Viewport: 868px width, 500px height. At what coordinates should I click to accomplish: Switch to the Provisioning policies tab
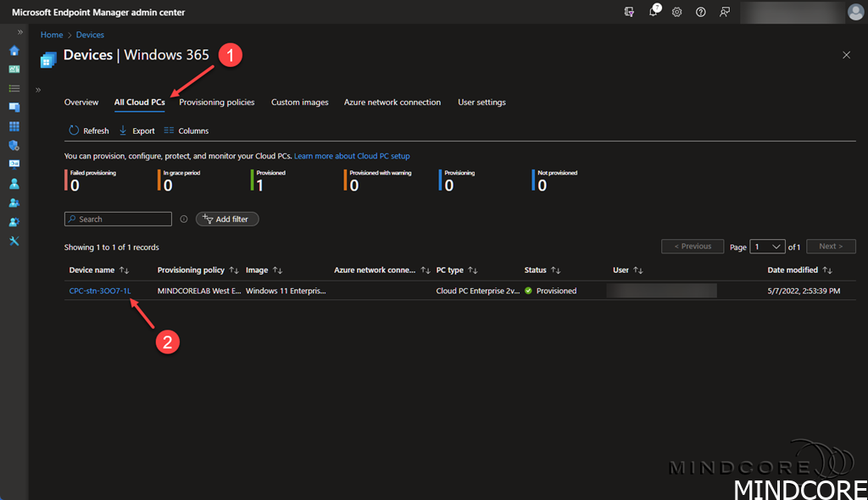[217, 103]
